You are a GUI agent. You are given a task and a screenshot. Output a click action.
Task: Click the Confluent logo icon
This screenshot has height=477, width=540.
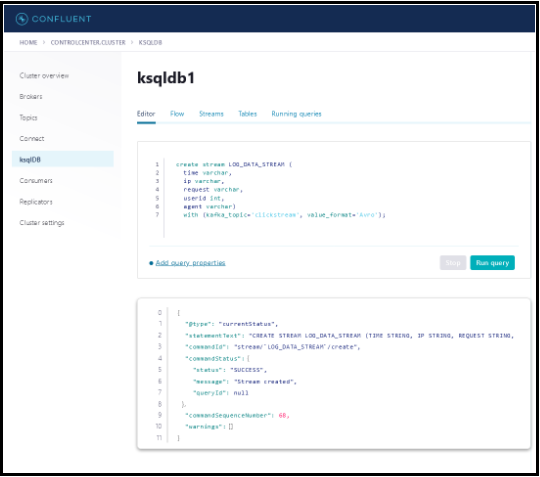point(22,19)
